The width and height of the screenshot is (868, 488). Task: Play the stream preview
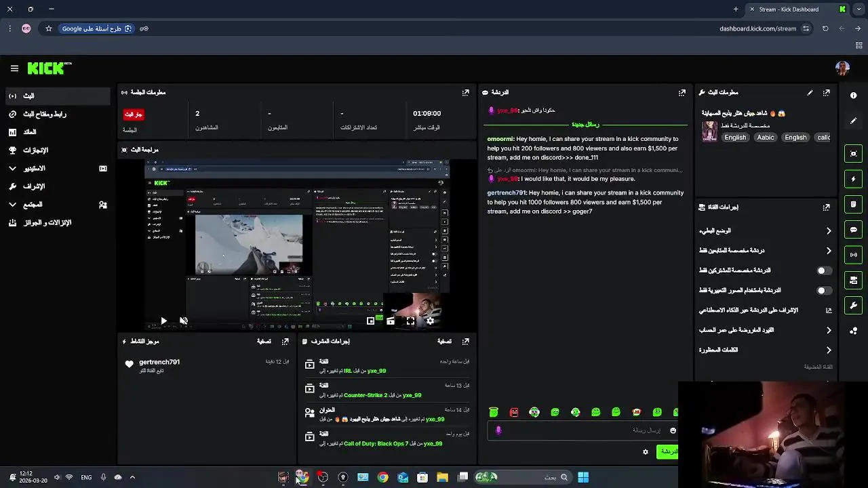coord(163,321)
